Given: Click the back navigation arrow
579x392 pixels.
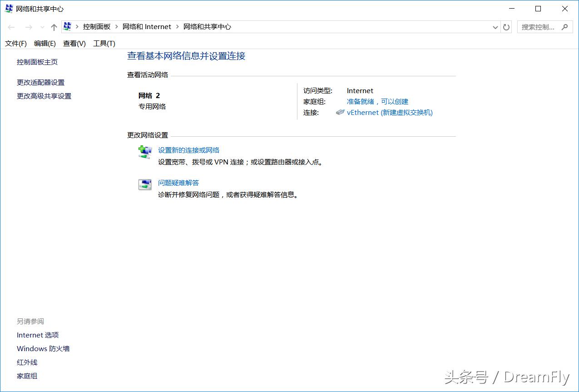Looking at the screenshot, I should (11, 27).
